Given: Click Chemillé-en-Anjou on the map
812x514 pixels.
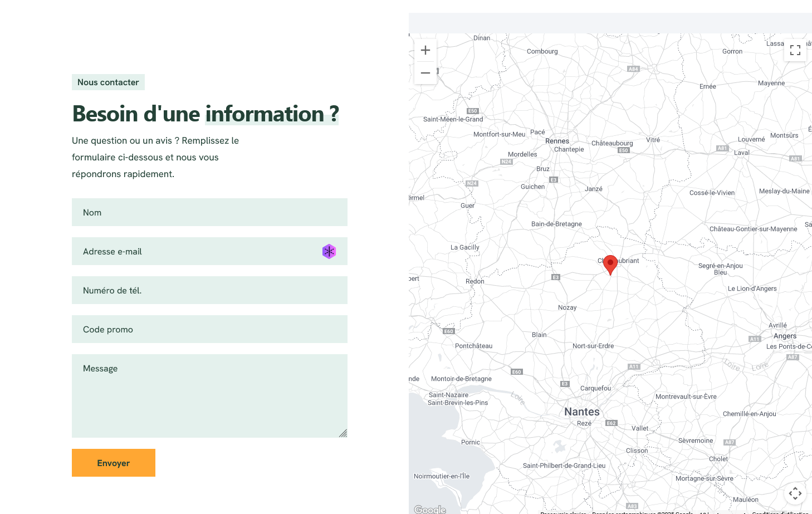Looking at the screenshot, I should point(750,414).
